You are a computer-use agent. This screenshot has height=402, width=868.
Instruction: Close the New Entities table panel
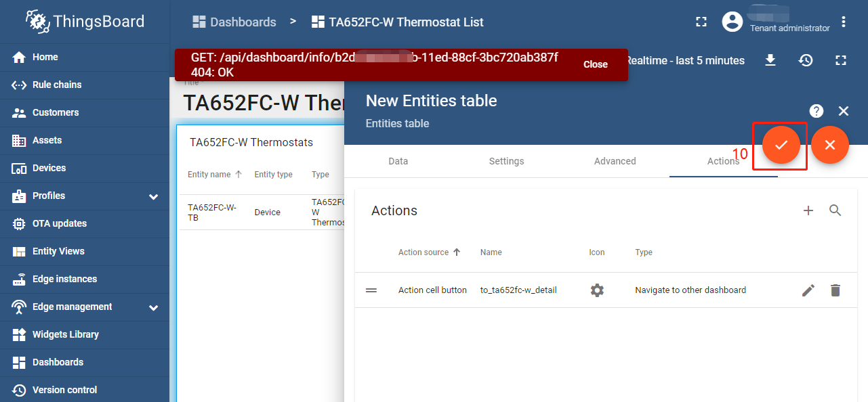click(x=844, y=111)
